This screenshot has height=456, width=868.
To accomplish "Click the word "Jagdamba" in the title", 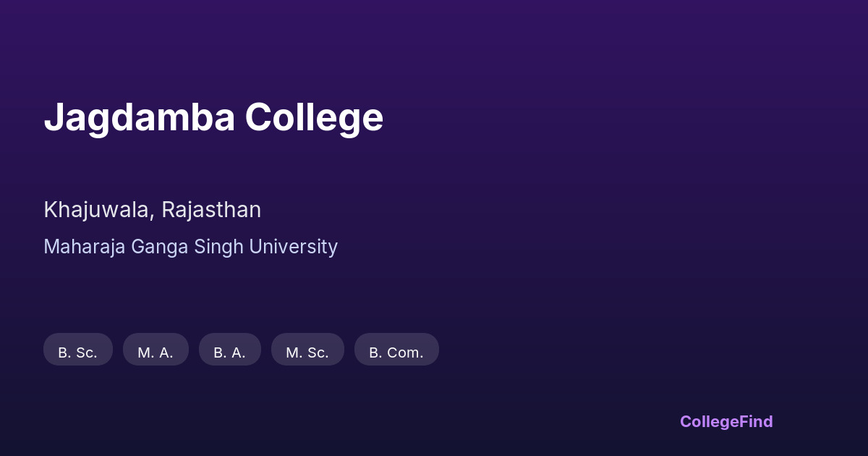I will [139, 117].
